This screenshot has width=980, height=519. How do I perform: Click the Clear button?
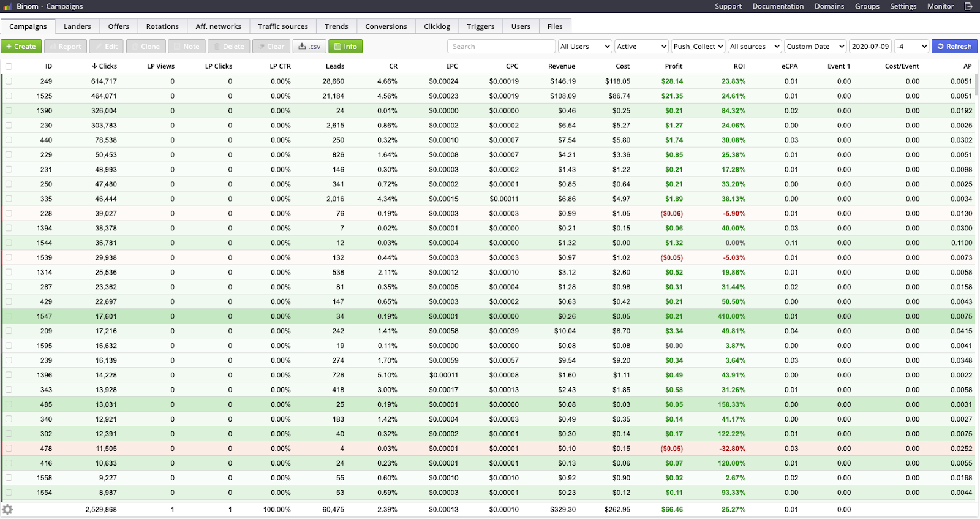point(271,47)
